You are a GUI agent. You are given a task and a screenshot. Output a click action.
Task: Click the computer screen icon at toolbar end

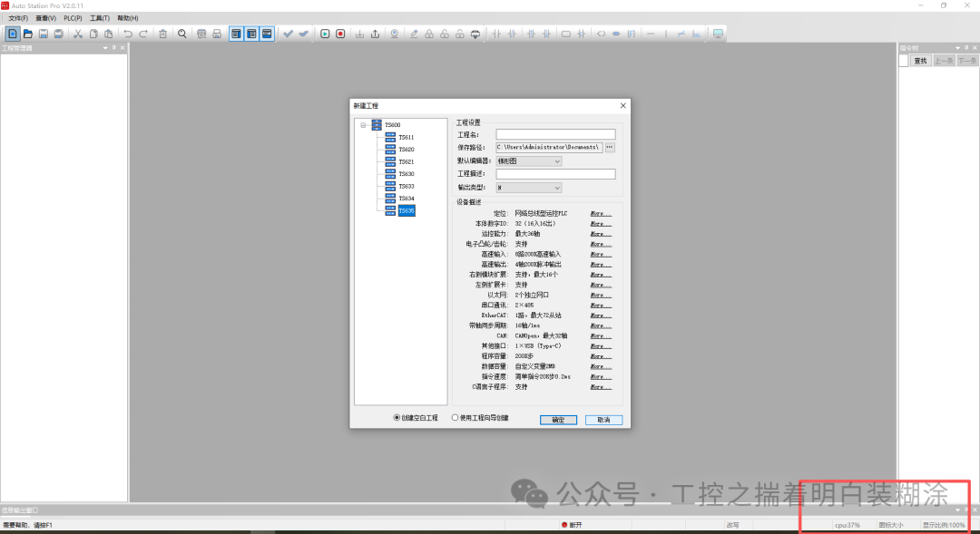click(718, 34)
